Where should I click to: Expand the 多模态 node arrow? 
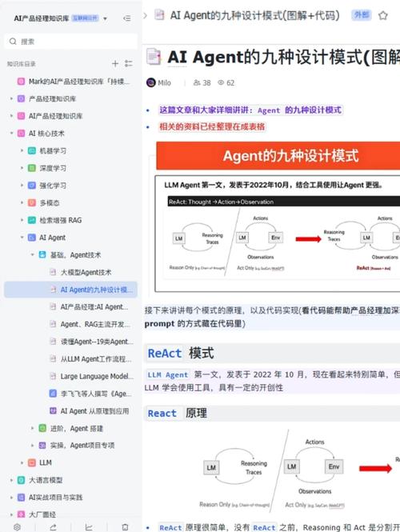click(x=22, y=202)
